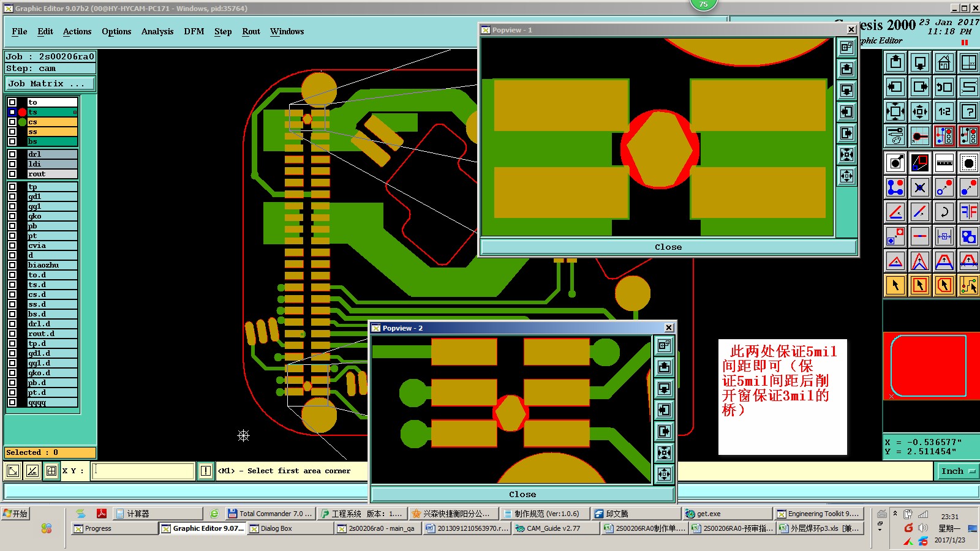Click the zoom in arrows icon
This screenshot has height=551, width=980.
coord(895,111)
